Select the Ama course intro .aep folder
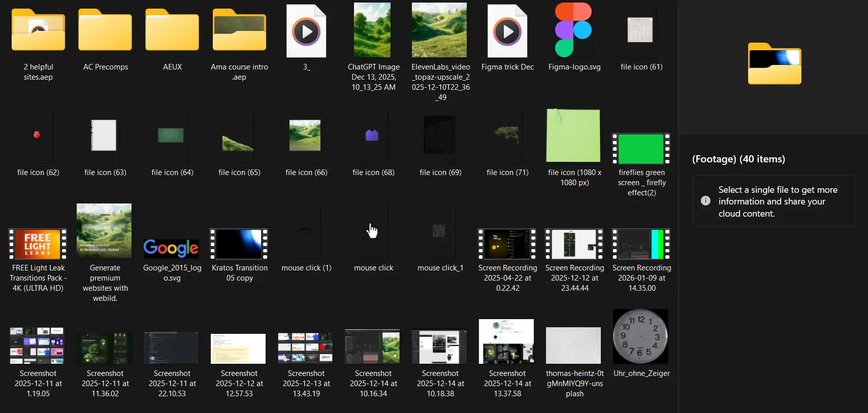Image resolution: width=868 pixels, height=413 pixels. click(239, 31)
